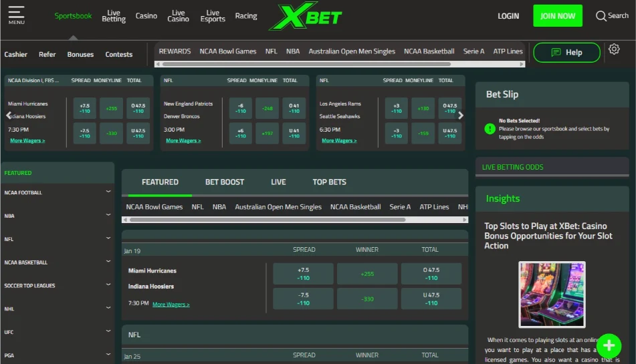The height and width of the screenshot is (364, 636).
Task: Click the green exclamation icon in Bet Slip
Action: pos(490,129)
